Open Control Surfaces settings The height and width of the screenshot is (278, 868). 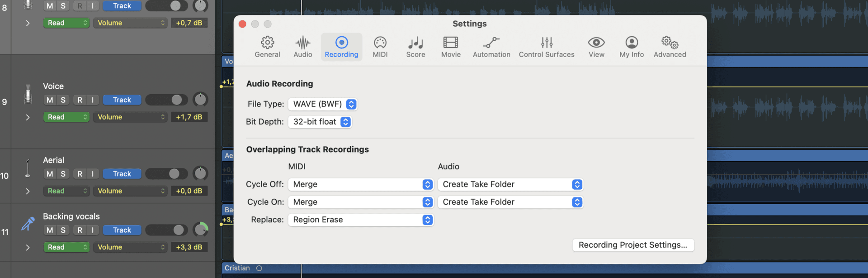click(x=546, y=47)
